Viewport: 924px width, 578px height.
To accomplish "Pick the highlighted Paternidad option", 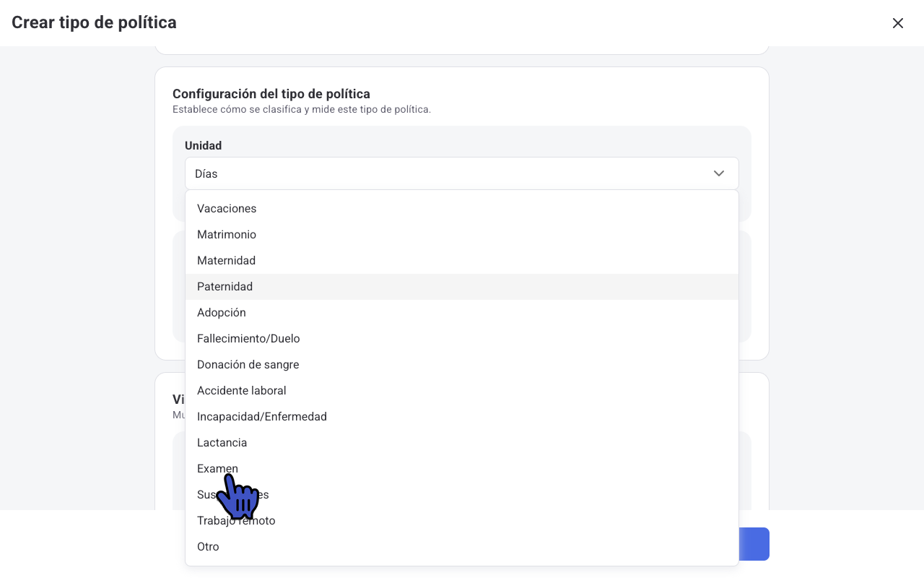I will 462,286.
